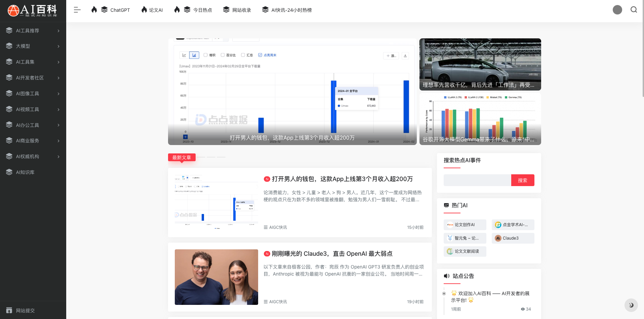644x319 pixels.
Task: Expand the AI图像工具 chevron
Action: tap(58, 94)
